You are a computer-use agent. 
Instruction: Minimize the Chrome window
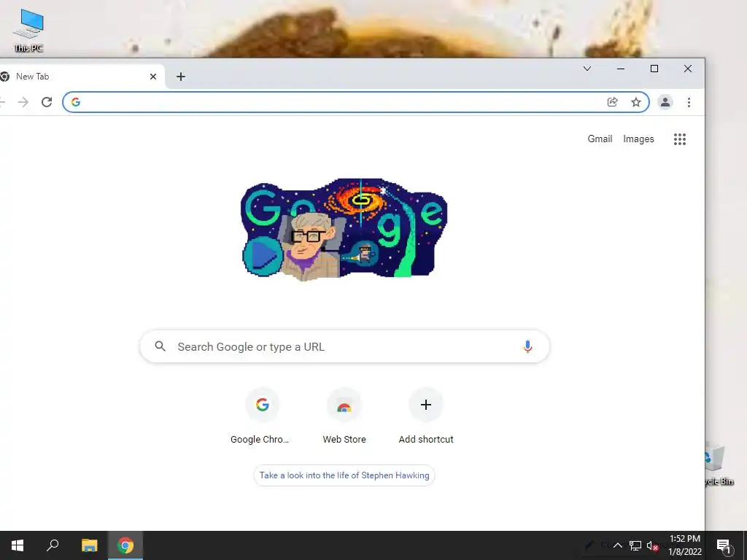[621, 69]
